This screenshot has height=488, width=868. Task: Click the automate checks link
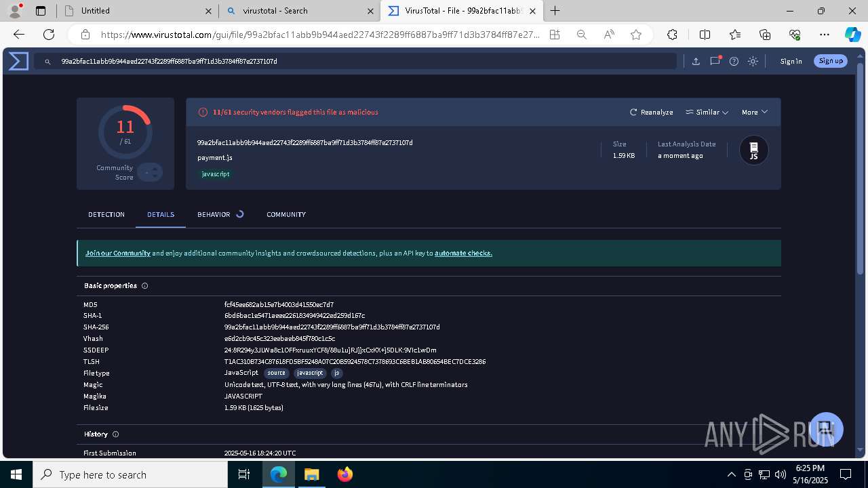tap(463, 253)
